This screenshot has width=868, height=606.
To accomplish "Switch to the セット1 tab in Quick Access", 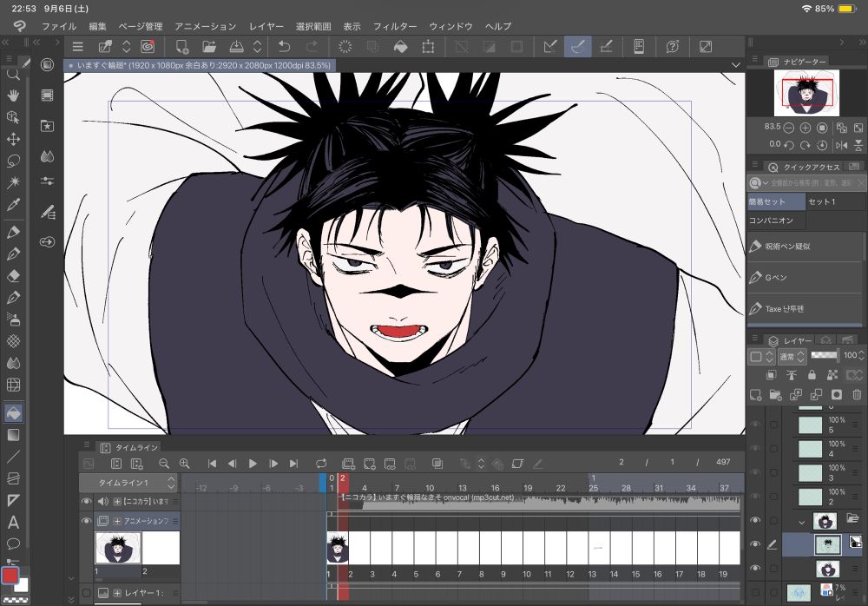I will pyautogui.click(x=821, y=201).
